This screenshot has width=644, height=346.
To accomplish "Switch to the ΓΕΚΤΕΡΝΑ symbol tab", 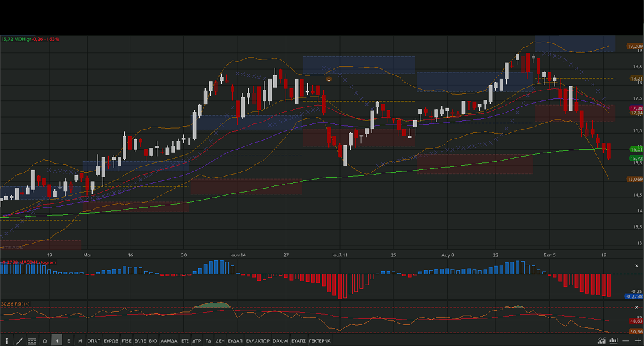I will [x=319, y=341].
